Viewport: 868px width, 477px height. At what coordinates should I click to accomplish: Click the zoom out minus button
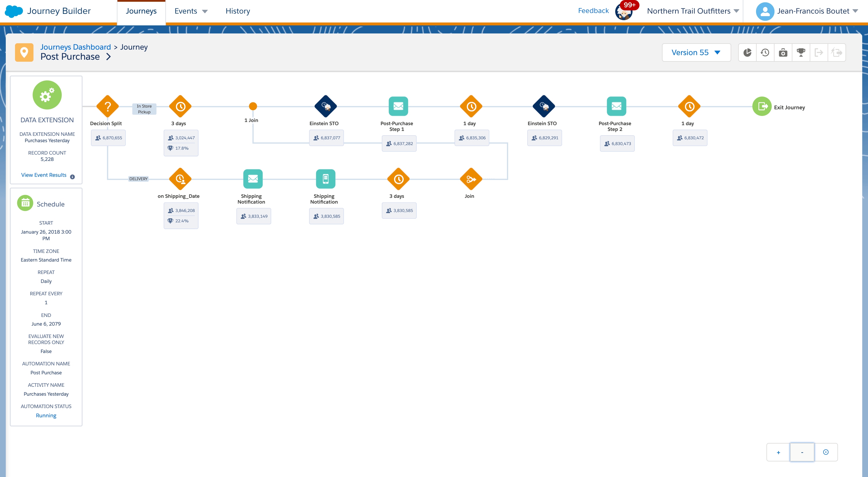[802, 452]
